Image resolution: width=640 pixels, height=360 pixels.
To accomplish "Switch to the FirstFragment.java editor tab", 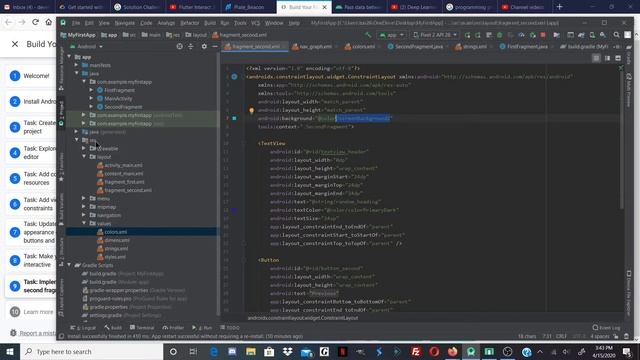I will pyautogui.click(x=525, y=47).
